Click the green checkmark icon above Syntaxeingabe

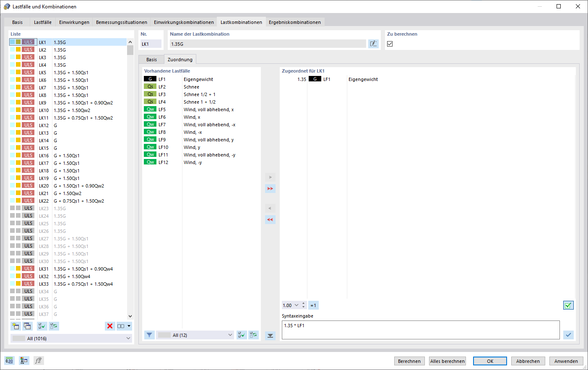pos(568,305)
